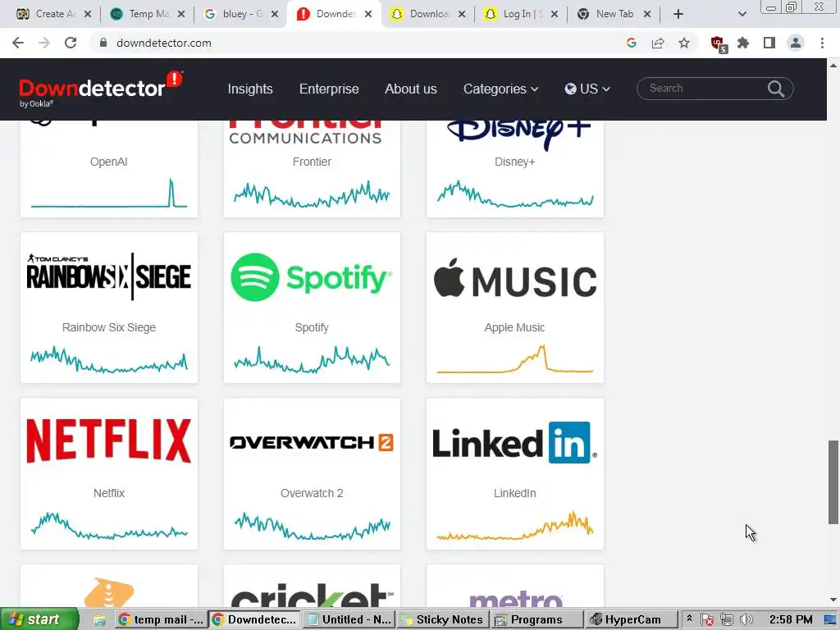The height and width of the screenshot is (630, 840).
Task: Open the Frontier outage card
Action: pos(312,169)
